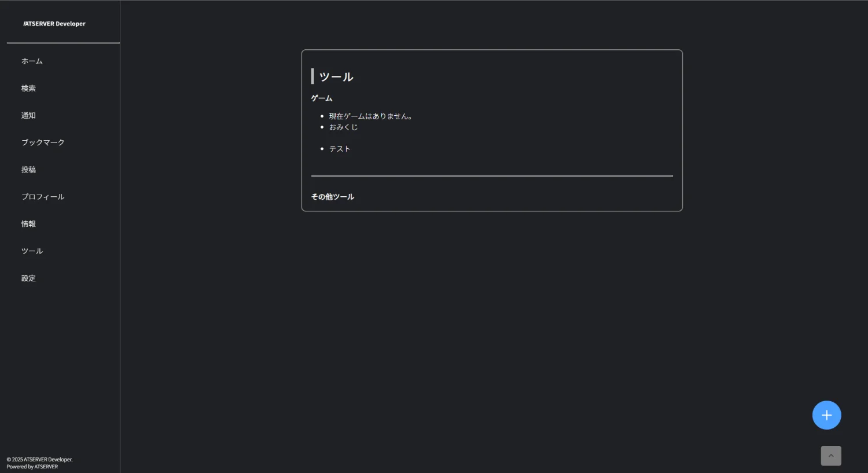This screenshot has width=868, height=473.
Task: Open the おみくじ game link
Action: pos(343,127)
